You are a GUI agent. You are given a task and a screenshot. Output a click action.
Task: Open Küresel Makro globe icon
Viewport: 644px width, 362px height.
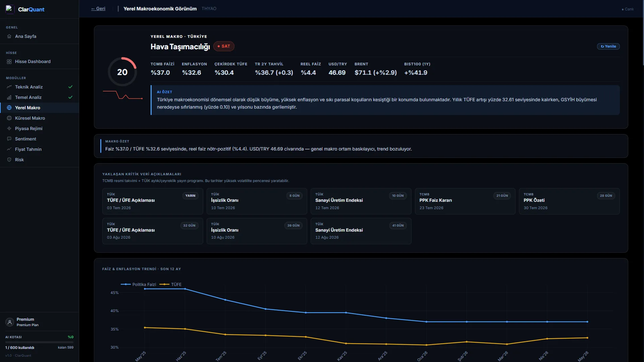(x=9, y=118)
